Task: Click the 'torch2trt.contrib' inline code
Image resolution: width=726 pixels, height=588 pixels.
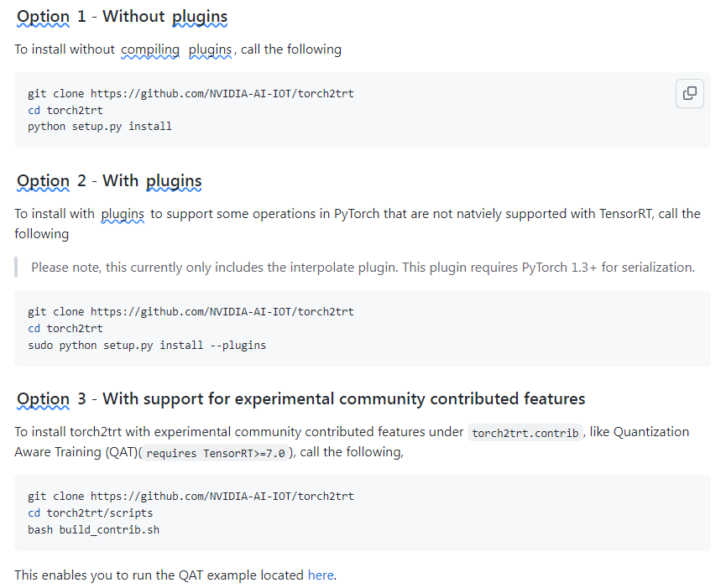Action: click(525, 433)
